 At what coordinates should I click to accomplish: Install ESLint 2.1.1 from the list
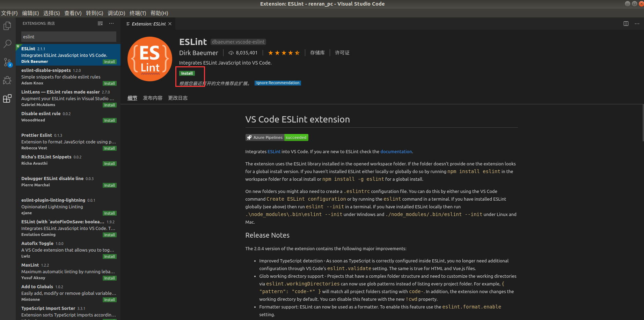pos(109,62)
